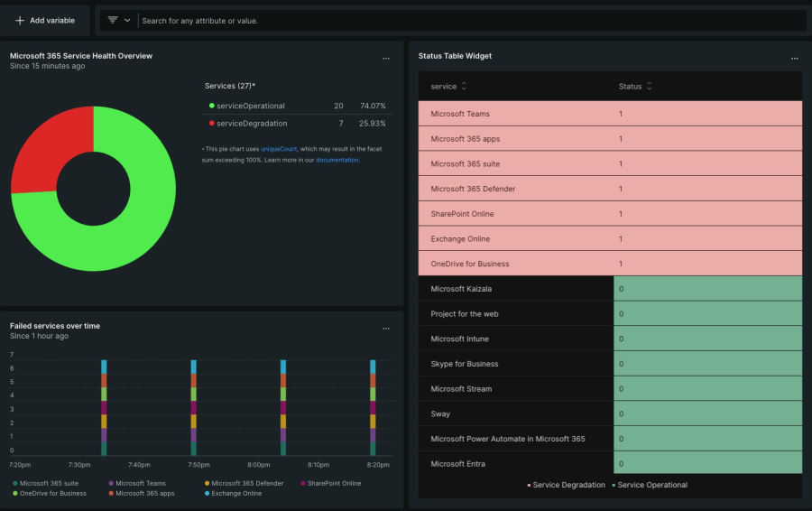Sort table by service column arrows

pyautogui.click(x=464, y=86)
